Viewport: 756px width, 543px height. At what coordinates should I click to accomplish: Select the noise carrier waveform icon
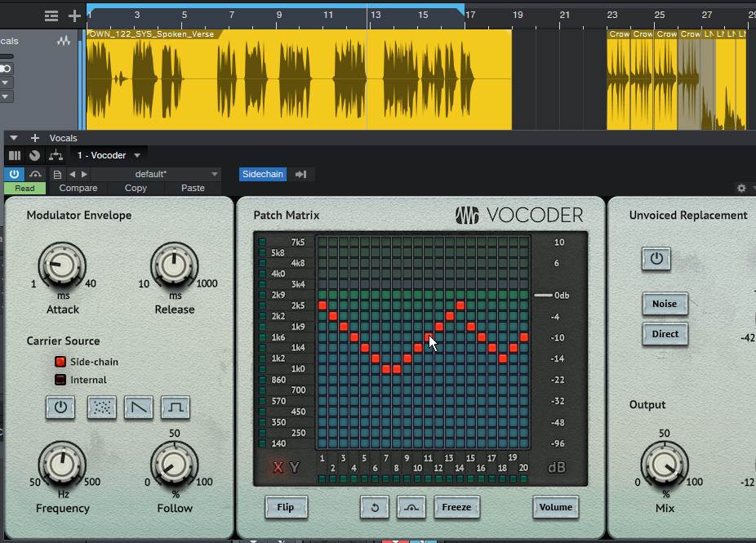click(101, 407)
